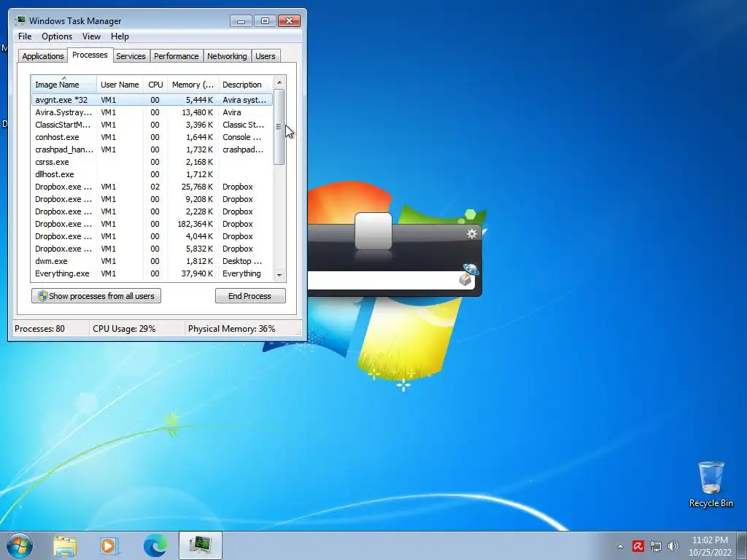The image size is (747, 560).
Task: Click the shield icon on Show processes button
Action: 42,296
